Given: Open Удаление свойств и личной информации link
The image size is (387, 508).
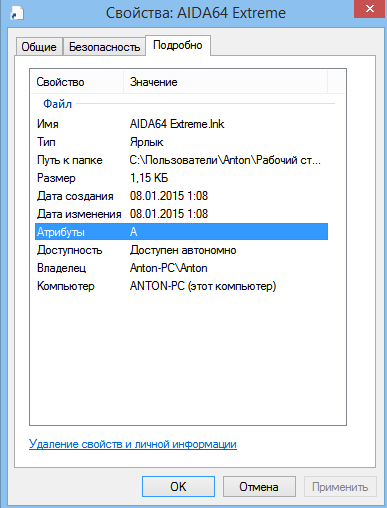Looking at the screenshot, I should tap(133, 444).
